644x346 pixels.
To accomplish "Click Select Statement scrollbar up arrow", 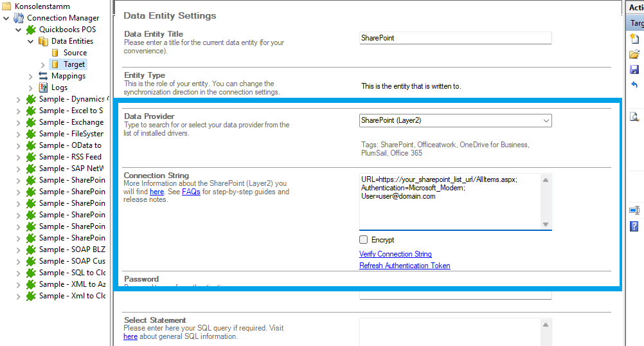I will coord(546,325).
